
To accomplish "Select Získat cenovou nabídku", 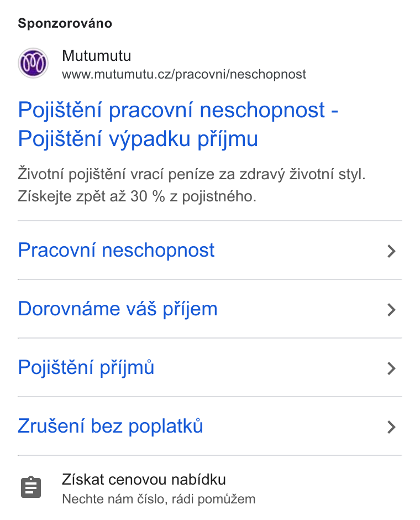I will [144, 480].
